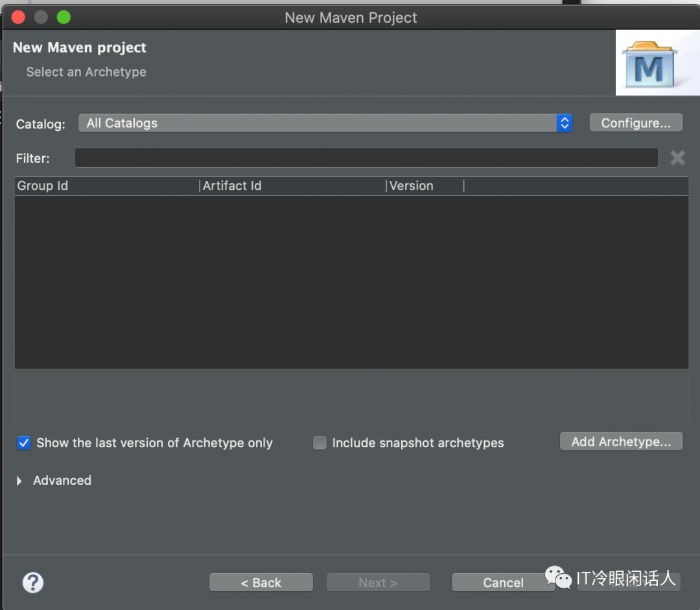The height and width of the screenshot is (610, 700).
Task: Click the Maven M wizard icon
Action: [650, 64]
